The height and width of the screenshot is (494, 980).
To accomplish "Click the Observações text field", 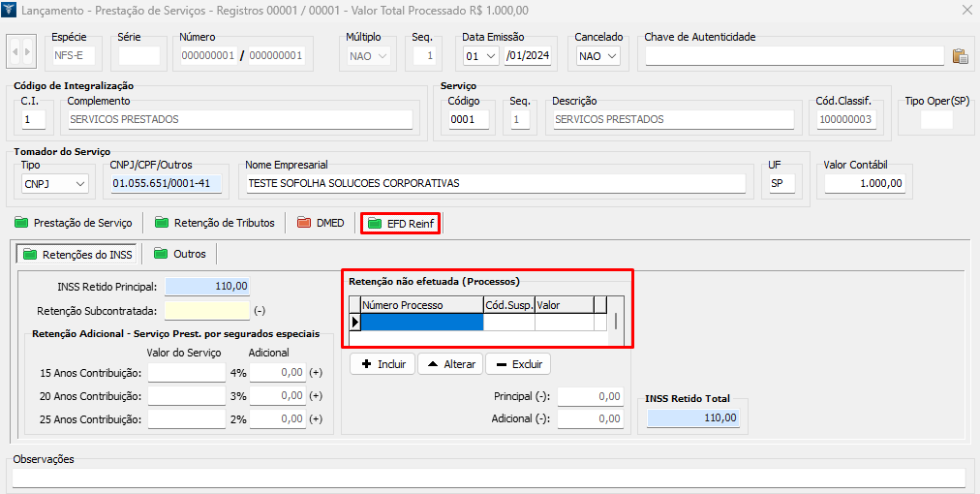I will [488, 478].
